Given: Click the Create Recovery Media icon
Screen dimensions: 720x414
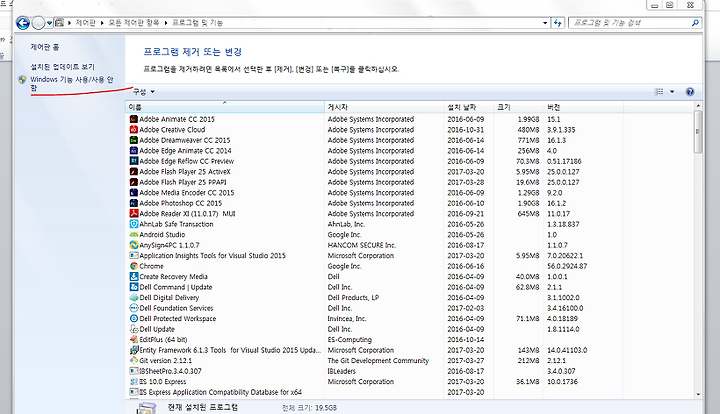Looking at the screenshot, I should coord(134,276).
